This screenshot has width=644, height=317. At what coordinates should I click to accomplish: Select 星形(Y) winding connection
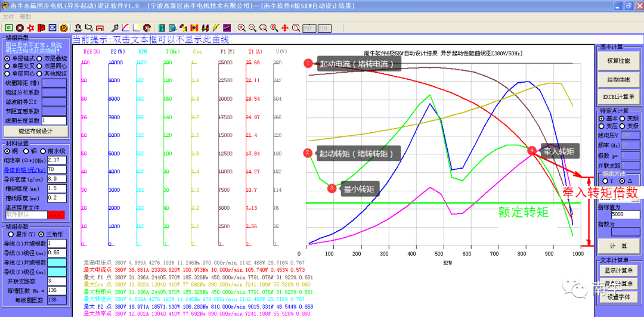[22, 234]
